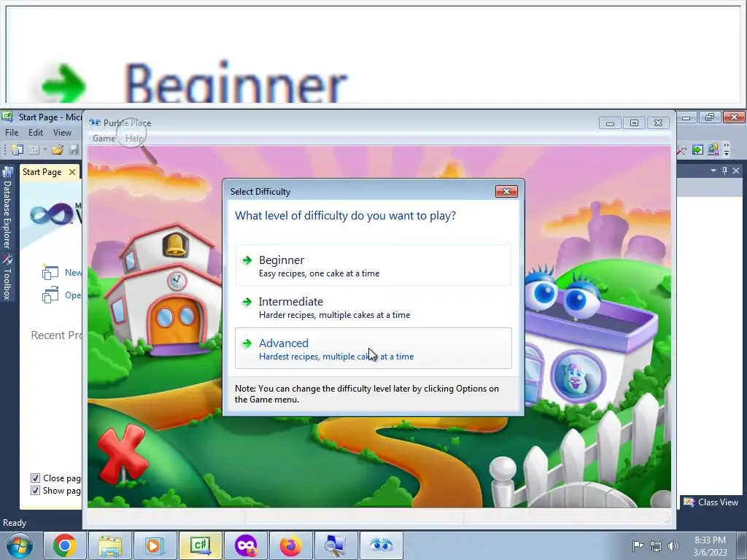This screenshot has height=560, width=747.
Task: Click the Open Project link text
Action: [73, 295]
